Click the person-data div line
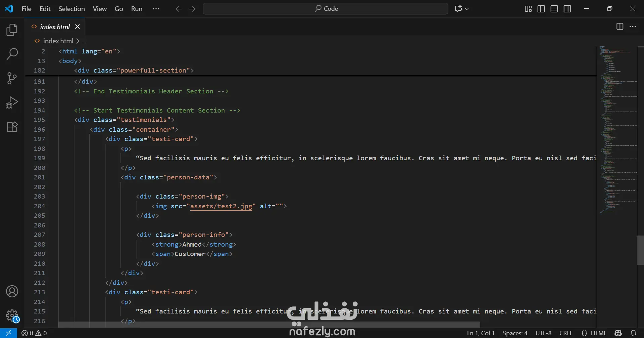This screenshot has height=338, width=644. tap(169, 177)
